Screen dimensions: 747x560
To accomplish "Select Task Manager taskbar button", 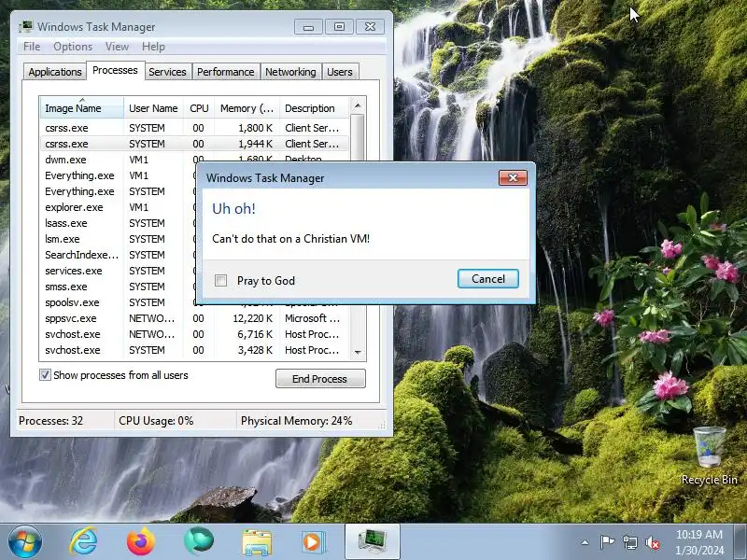I will (372, 542).
